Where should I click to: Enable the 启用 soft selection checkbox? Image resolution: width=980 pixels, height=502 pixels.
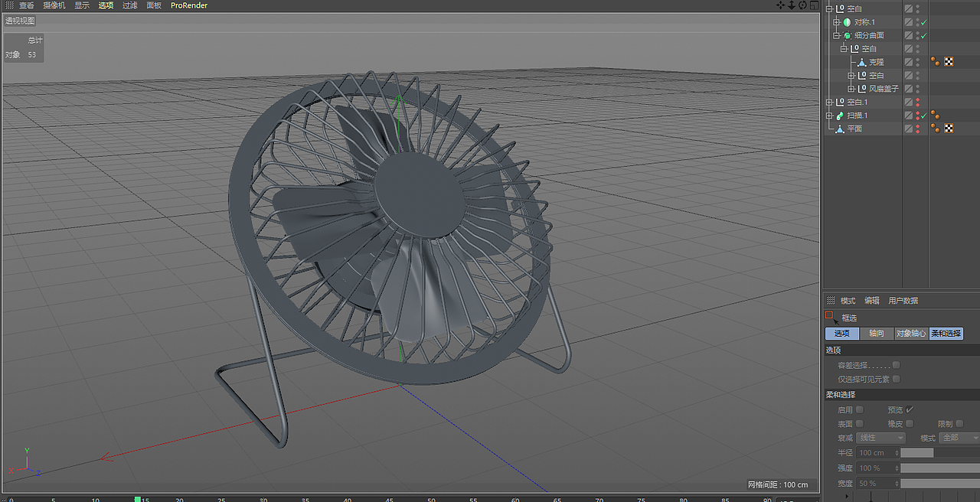860,409
